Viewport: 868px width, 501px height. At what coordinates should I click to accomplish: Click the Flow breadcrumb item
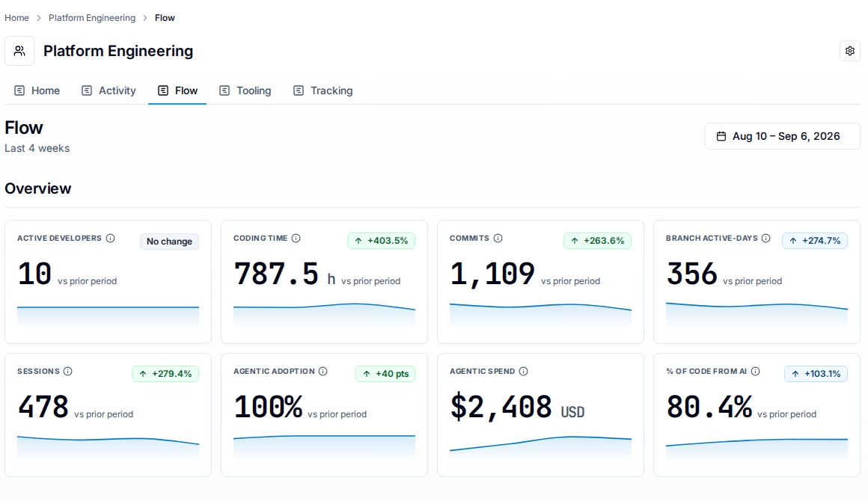tap(165, 18)
